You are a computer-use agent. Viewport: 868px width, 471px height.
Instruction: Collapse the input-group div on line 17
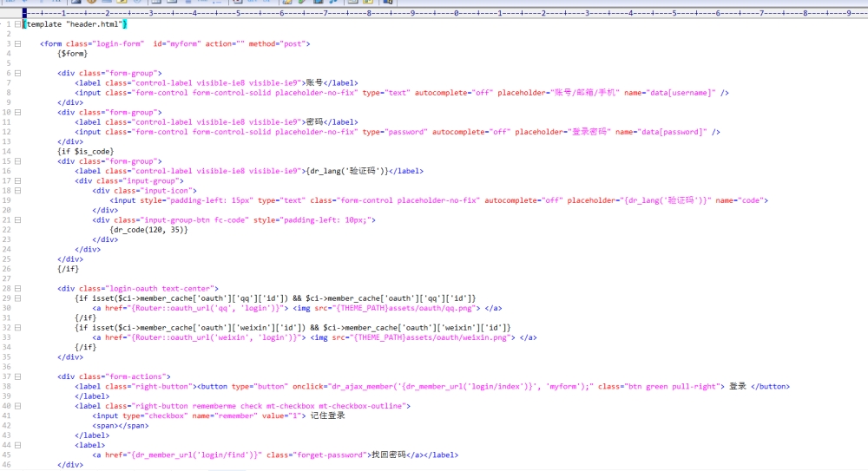click(17, 181)
